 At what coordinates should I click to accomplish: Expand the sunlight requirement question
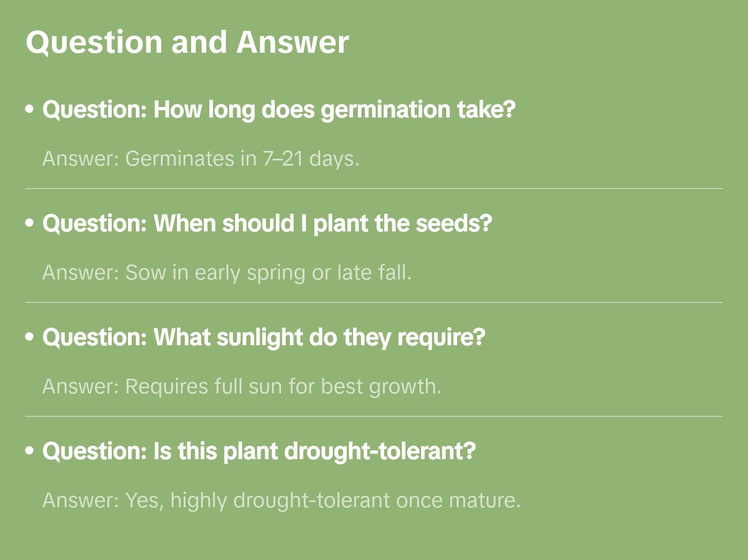click(x=264, y=337)
